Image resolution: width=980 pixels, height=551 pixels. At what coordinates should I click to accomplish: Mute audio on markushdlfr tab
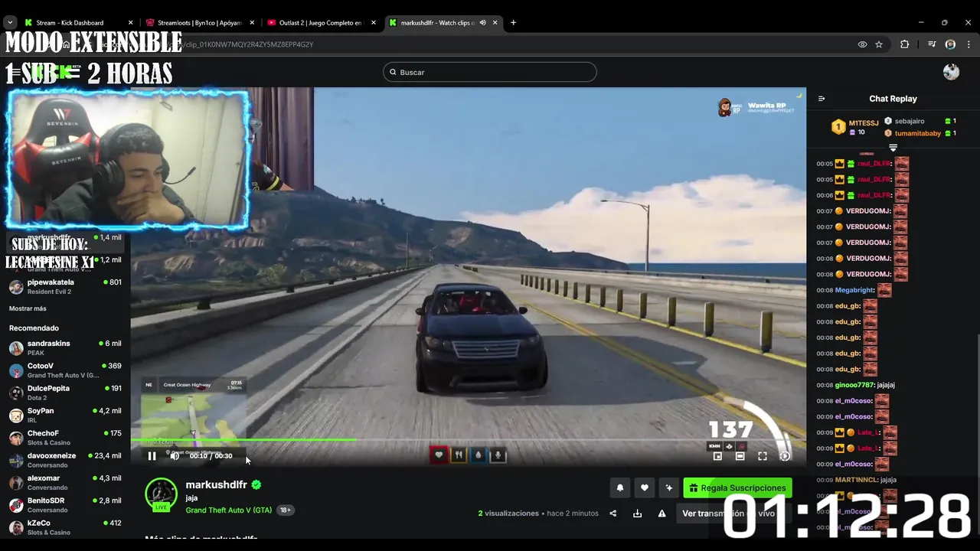482,23
